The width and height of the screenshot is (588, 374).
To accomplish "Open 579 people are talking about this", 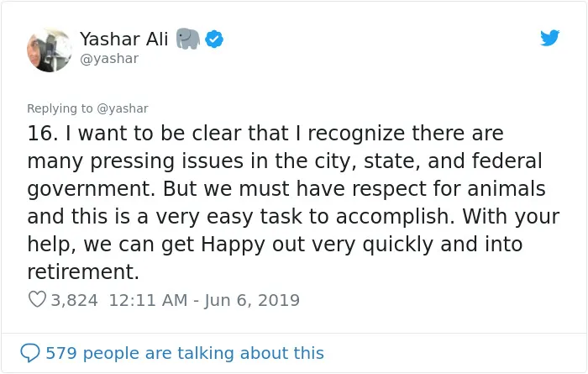I will 185,353.
